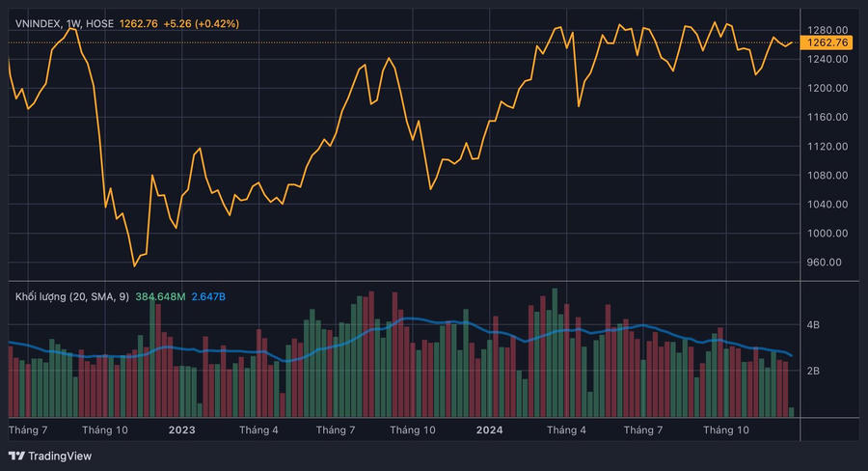Click the 1000.00 price axis label

coord(827,234)
